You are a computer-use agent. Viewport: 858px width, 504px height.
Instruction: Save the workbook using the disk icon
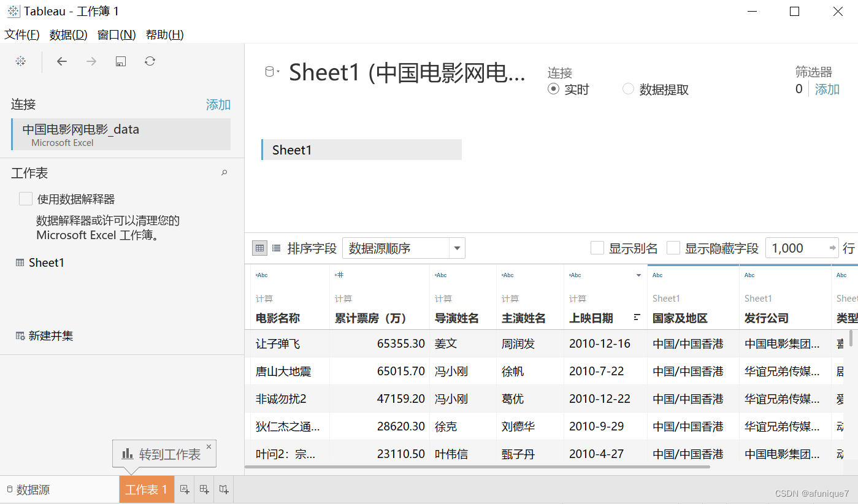click(121, 61)
